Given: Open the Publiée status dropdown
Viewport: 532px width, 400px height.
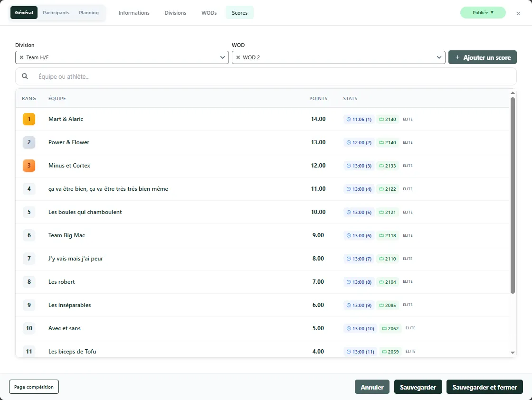Looking at the screenshot, I should tap(483, 13).
